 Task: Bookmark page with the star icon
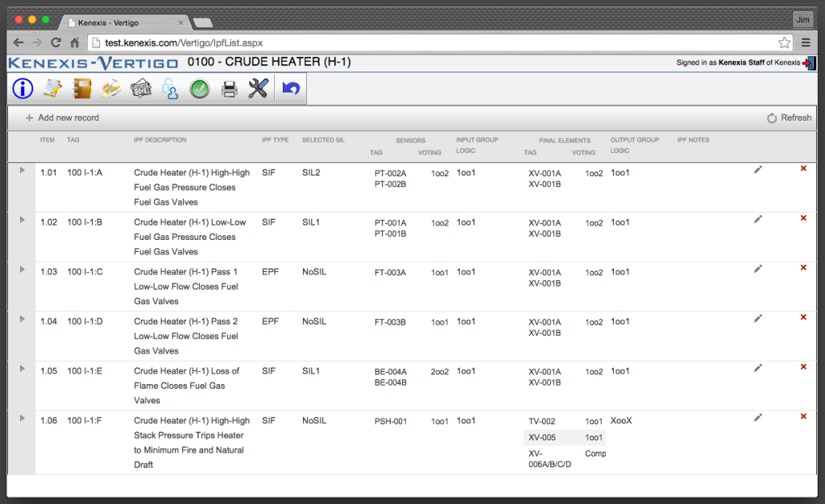(x=784, y=43)
